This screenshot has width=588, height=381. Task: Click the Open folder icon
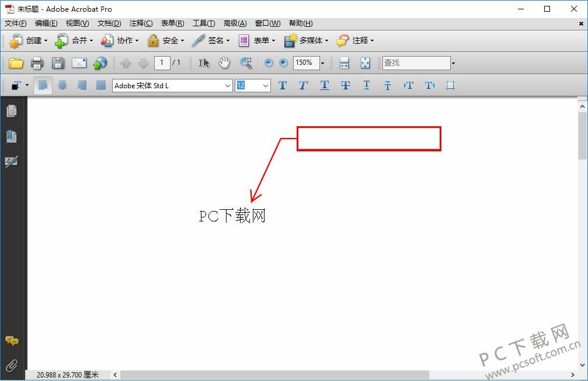[16, 63]
